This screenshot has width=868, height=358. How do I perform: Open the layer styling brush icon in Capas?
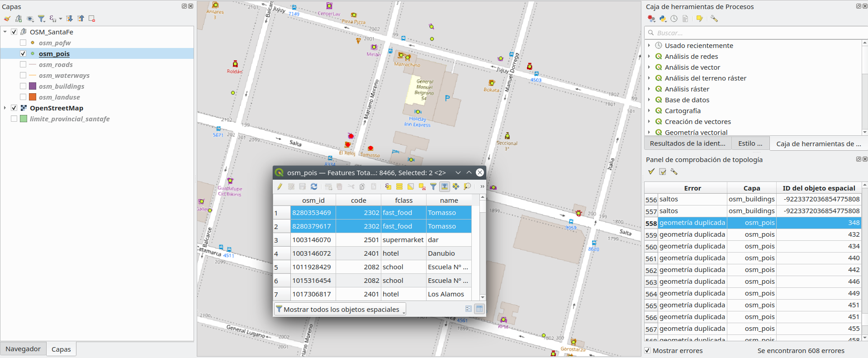(x=7, y=19)
